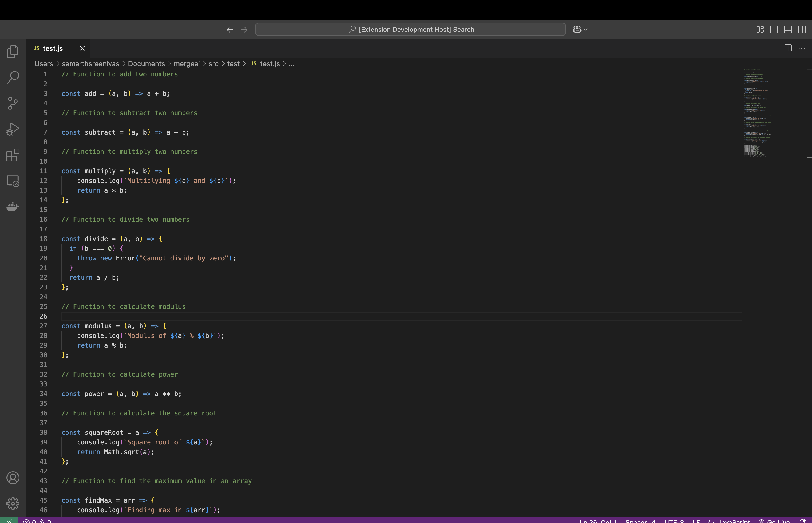Toggle the bottom panel visibility
Image resolution: width=812 pixels, height=523 pixels.
tap(787, 30)
